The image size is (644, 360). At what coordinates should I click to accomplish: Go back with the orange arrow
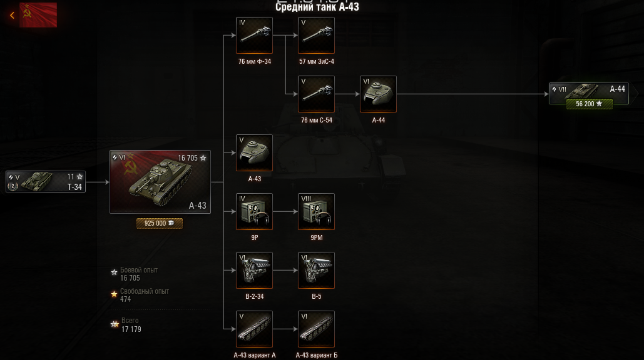[12, 15]
